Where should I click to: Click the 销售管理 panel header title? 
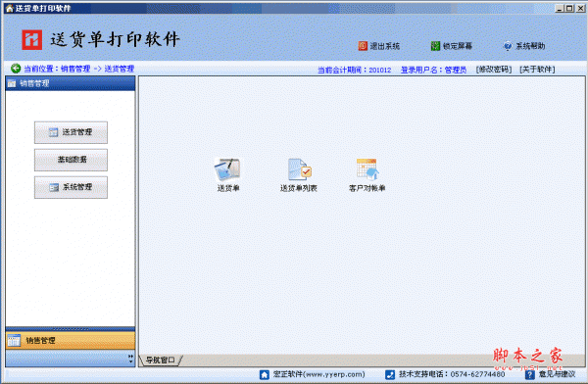tap(34, 83)
